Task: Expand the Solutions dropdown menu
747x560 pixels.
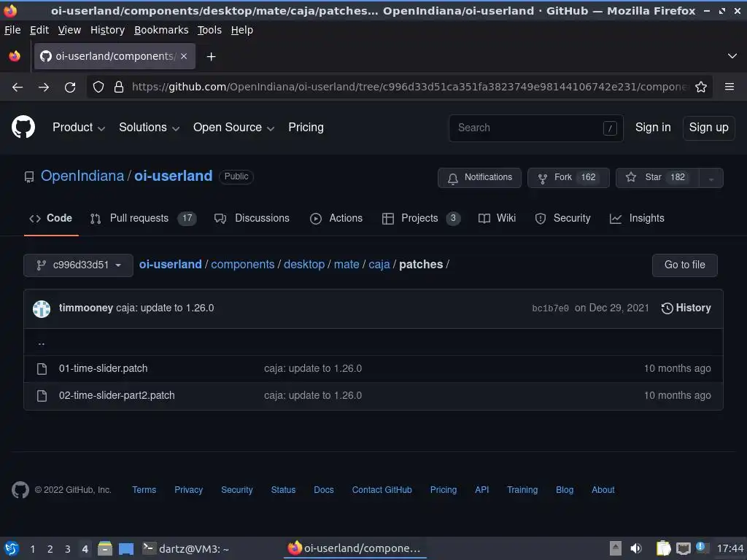Action: click(149, 128)
